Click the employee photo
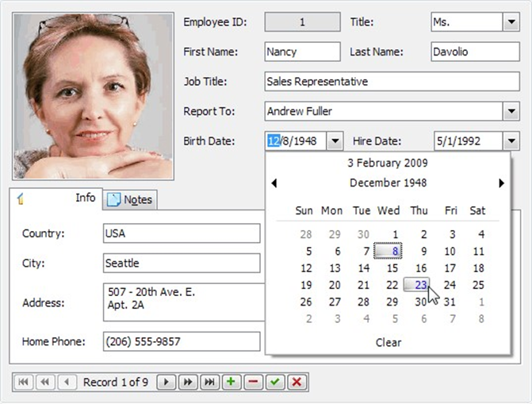532x404 pixels. (x=94, y=96)
